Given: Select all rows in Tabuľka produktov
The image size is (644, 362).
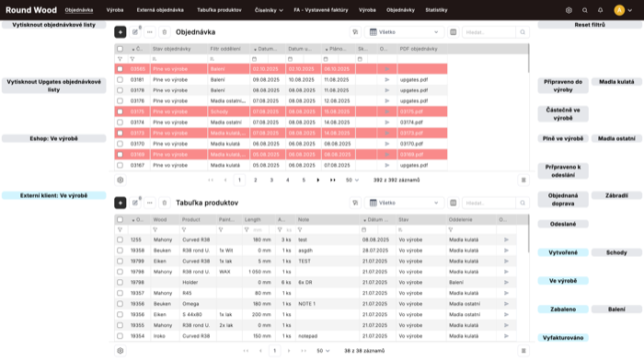Looking at the screenshot, I should pyautogui.click(x=120, y=219).
